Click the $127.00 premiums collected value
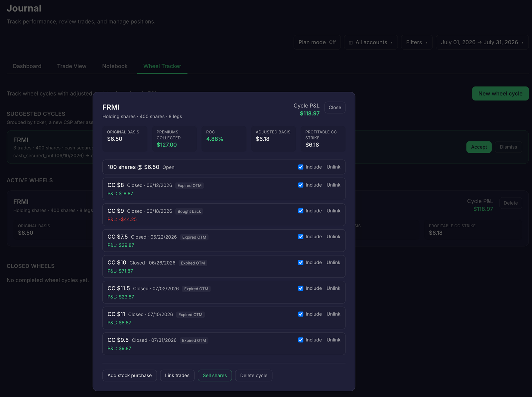The width and height of the screenshot is (532, 397). pyautogui.click(x=167, y=145)
